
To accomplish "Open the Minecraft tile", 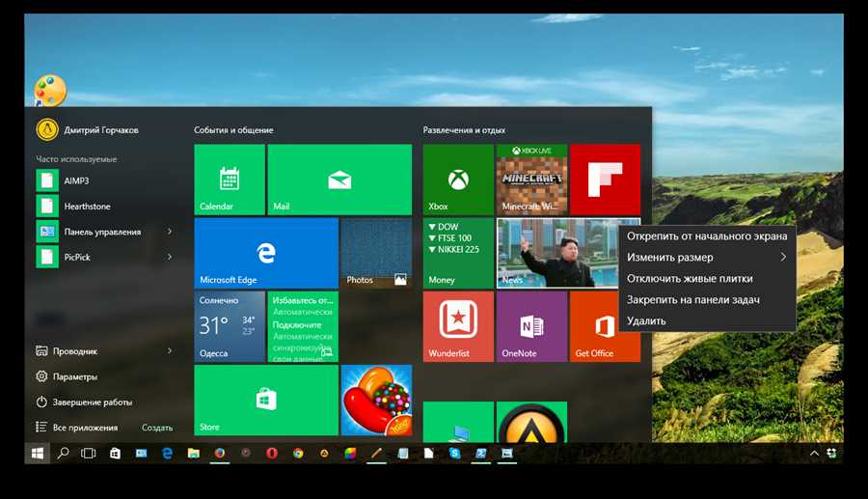I will [532, 180].
